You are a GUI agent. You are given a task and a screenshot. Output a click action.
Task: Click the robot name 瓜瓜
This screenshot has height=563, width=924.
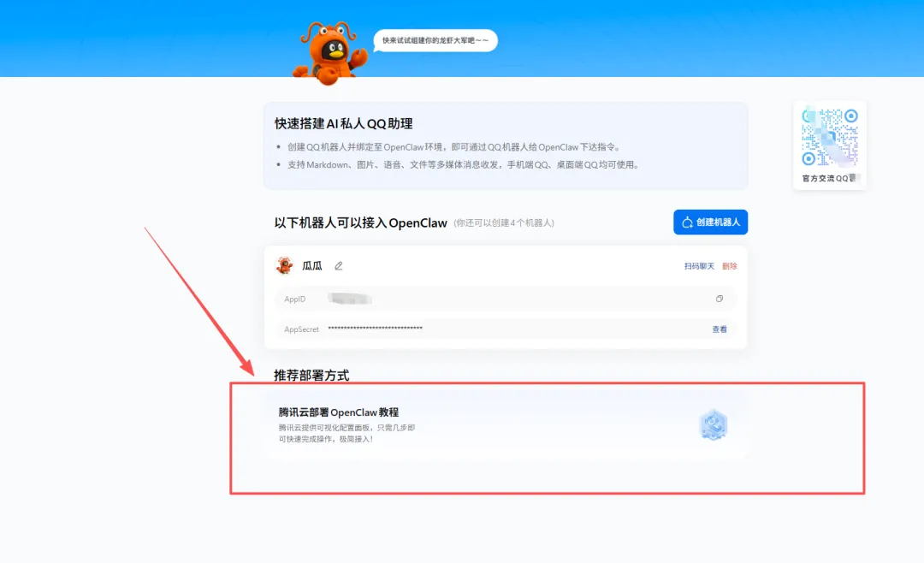(312, 266)
